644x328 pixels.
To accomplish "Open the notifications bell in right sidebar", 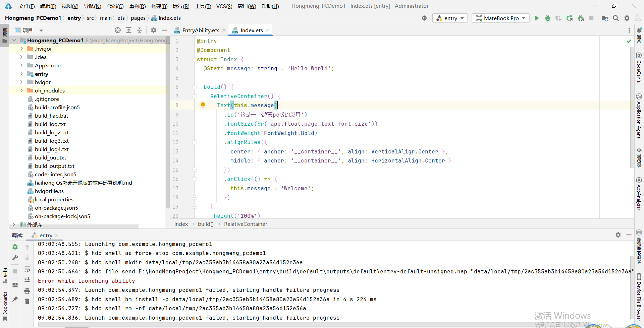I will (x=639, y=36).
